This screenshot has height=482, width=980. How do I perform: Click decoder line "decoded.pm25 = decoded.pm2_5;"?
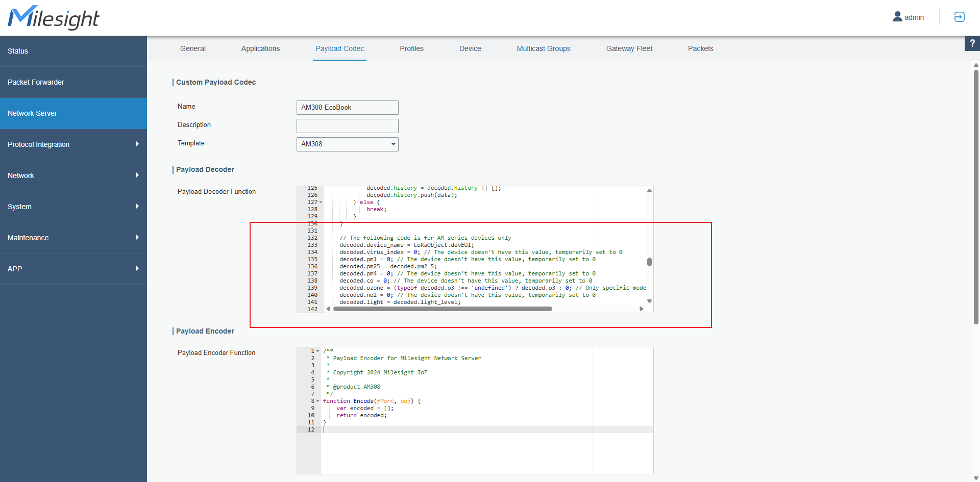[388, 267]
